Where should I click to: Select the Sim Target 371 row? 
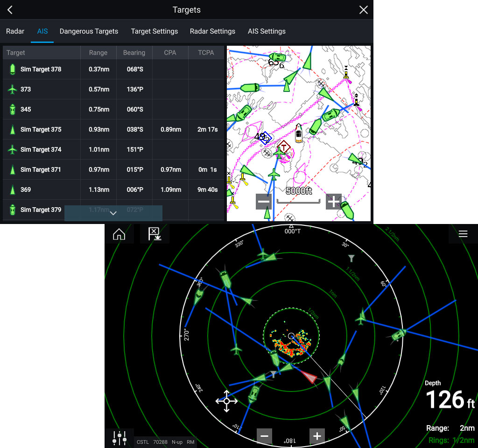pos(113,169)
